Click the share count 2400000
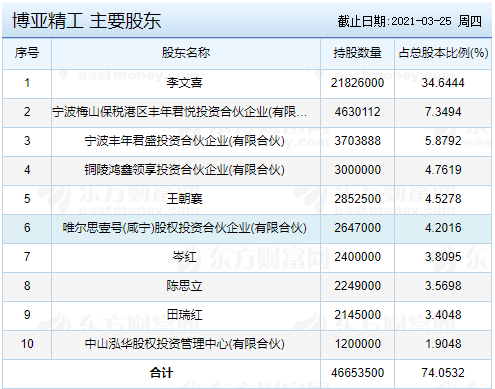 pyautogui.click(x=357, y=257)
